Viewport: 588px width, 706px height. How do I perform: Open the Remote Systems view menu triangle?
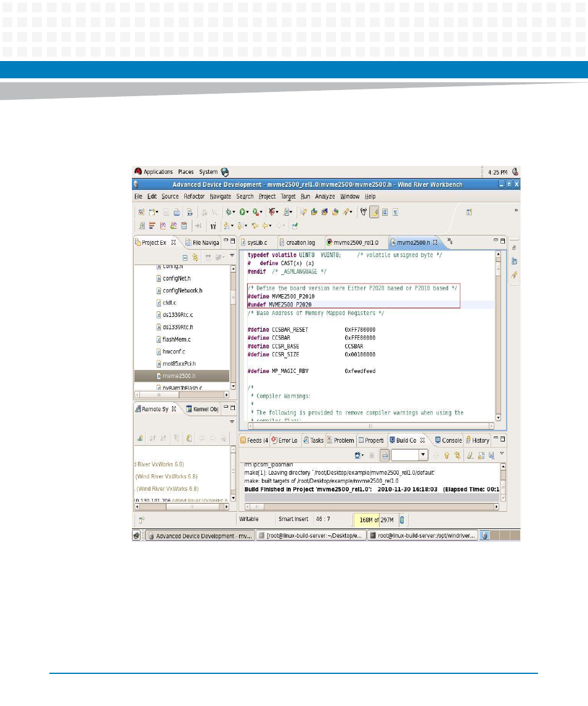[232, 422]
